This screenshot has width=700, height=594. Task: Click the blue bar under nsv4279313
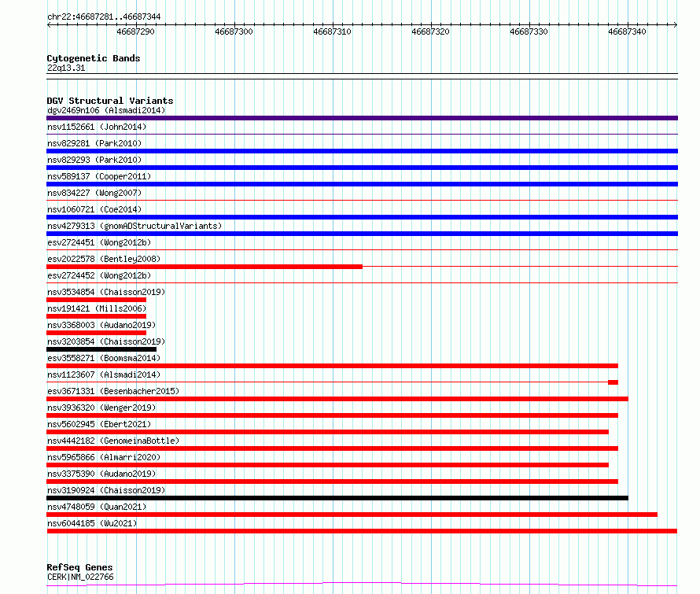click(x=362, y=234)
